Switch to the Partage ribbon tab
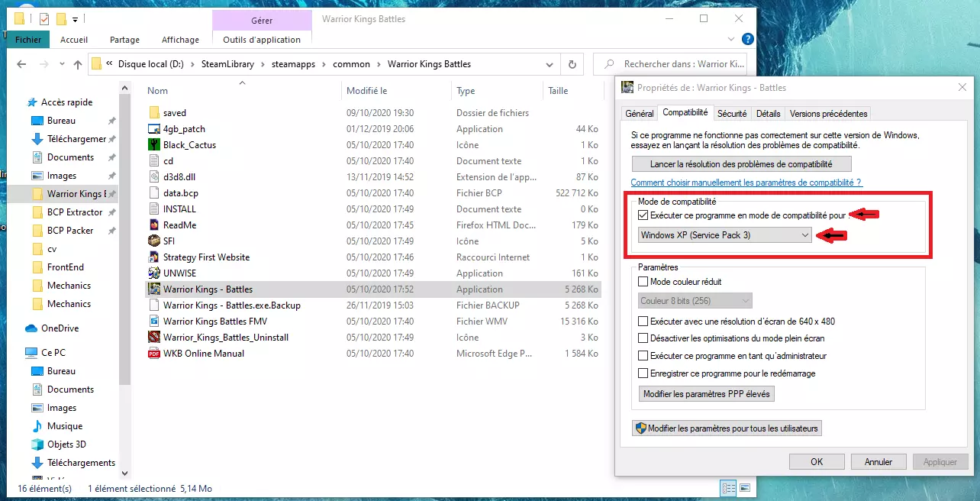This screenshot has width=980, height=501. [x=124, y=40]
